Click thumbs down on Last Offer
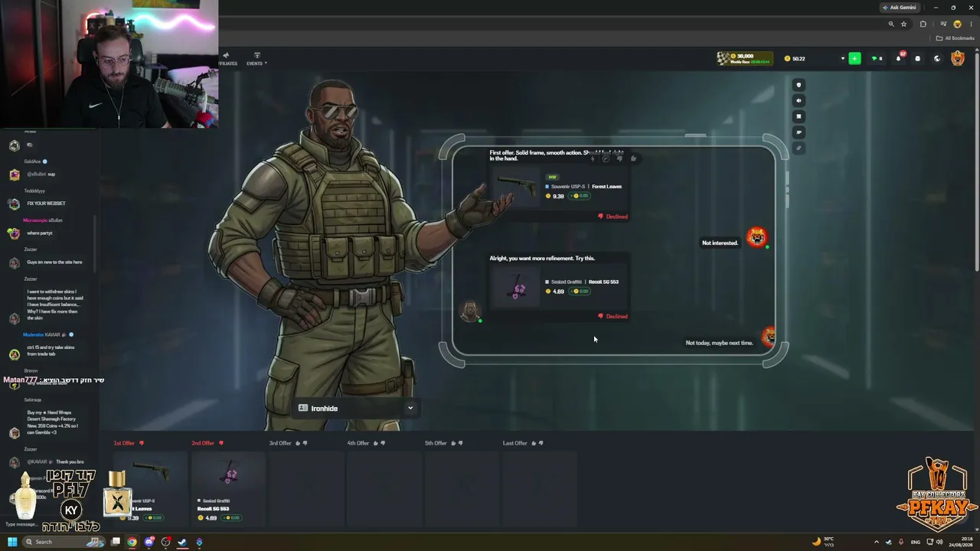 pos(541,443)
